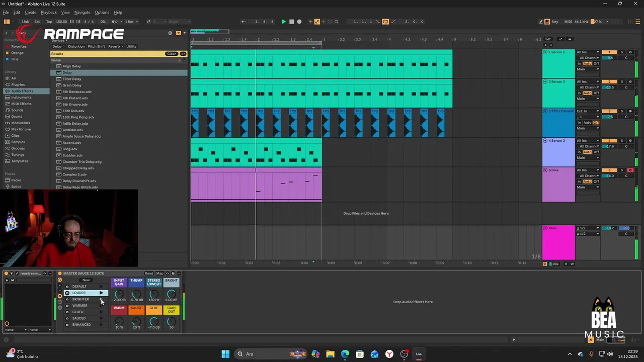Overwrite DEFAULT variation camera icon
The width and height of the screenshot is (644, 362).
67,287
